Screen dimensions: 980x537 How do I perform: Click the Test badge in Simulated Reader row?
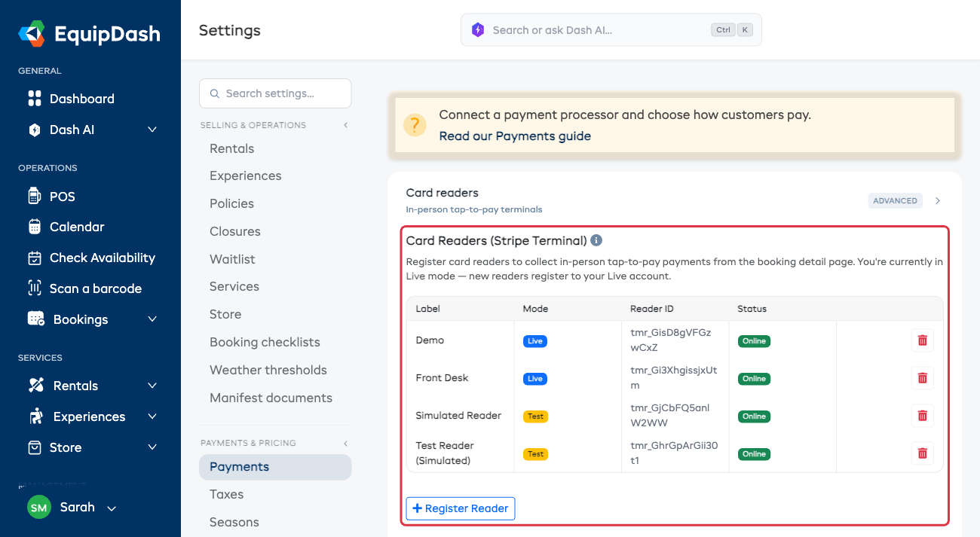coord(535,416)
